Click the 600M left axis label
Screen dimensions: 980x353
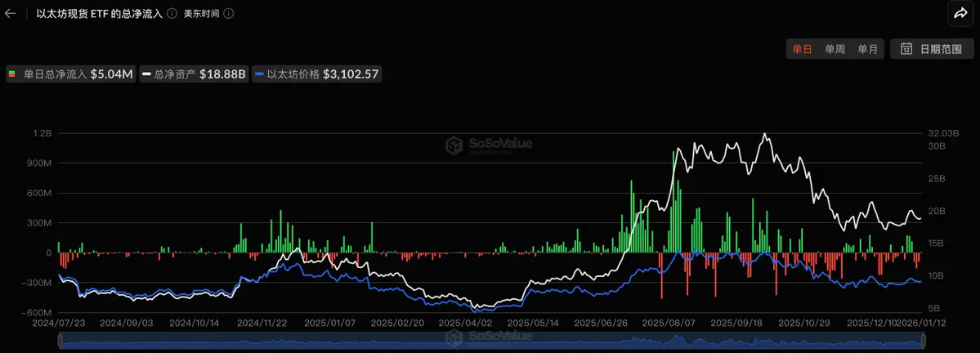coord(39,193)
